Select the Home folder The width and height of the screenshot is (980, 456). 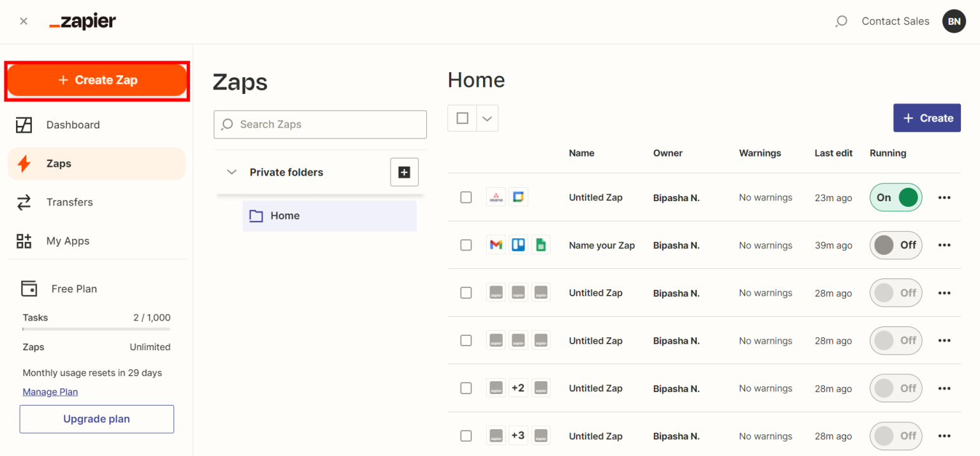[286, 215]
